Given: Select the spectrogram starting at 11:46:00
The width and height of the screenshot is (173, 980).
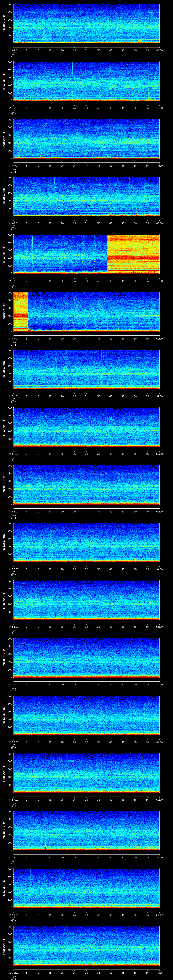Looking at the screenshot, I should (86, 139).
